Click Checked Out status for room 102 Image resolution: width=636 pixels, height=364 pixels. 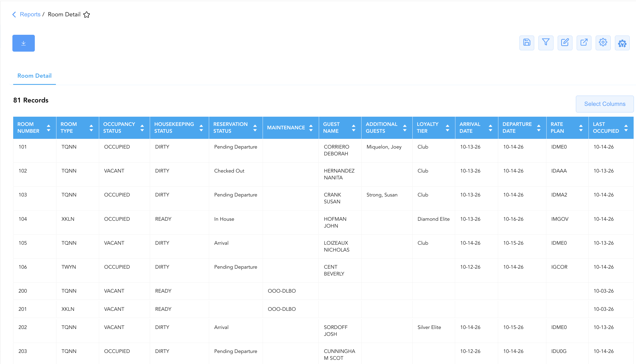pos(229,171)
